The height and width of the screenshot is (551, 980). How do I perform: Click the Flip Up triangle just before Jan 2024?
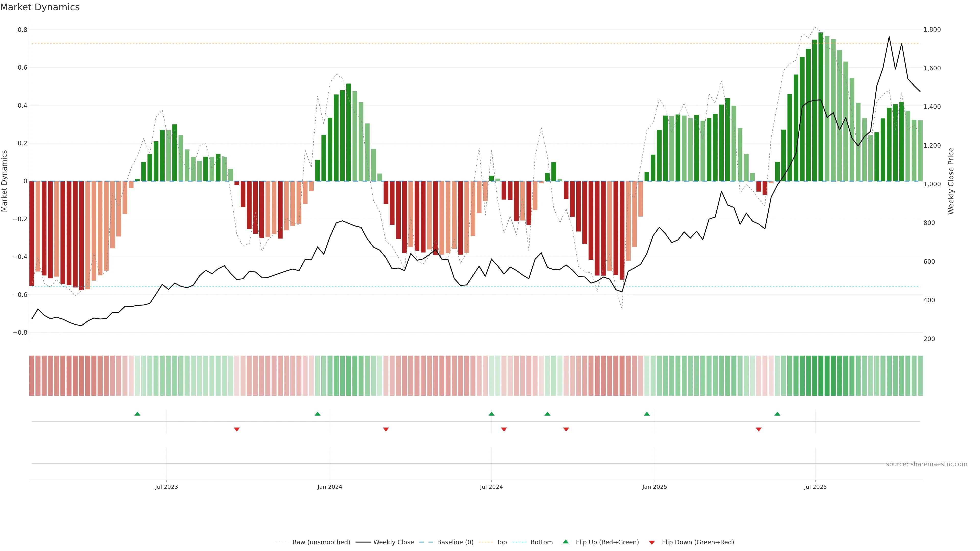318,414
